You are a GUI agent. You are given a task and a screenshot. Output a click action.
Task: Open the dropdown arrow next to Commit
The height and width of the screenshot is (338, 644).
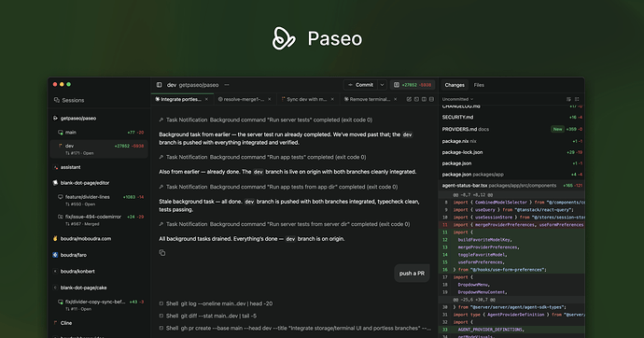click(x=382, y=85)
